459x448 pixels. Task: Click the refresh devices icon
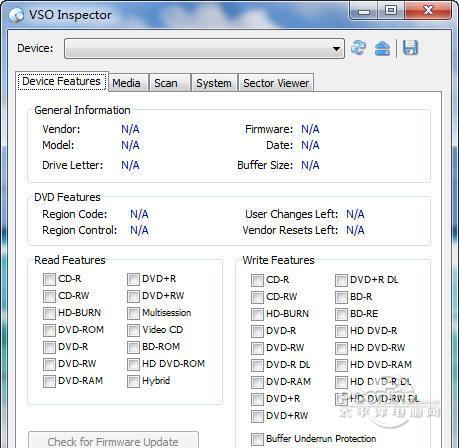(x=358, y=48)
